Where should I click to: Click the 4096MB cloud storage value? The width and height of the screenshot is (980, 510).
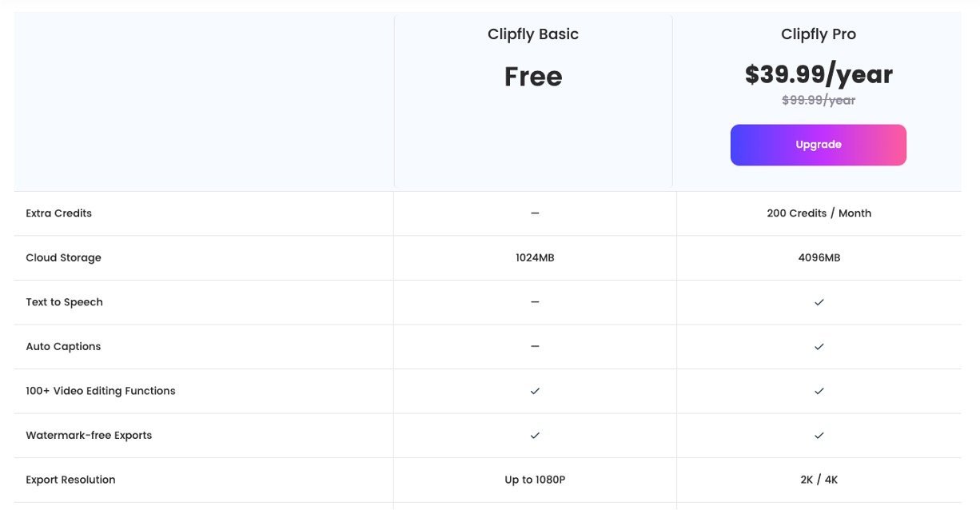pyautogui.click(x=819, y=257)
